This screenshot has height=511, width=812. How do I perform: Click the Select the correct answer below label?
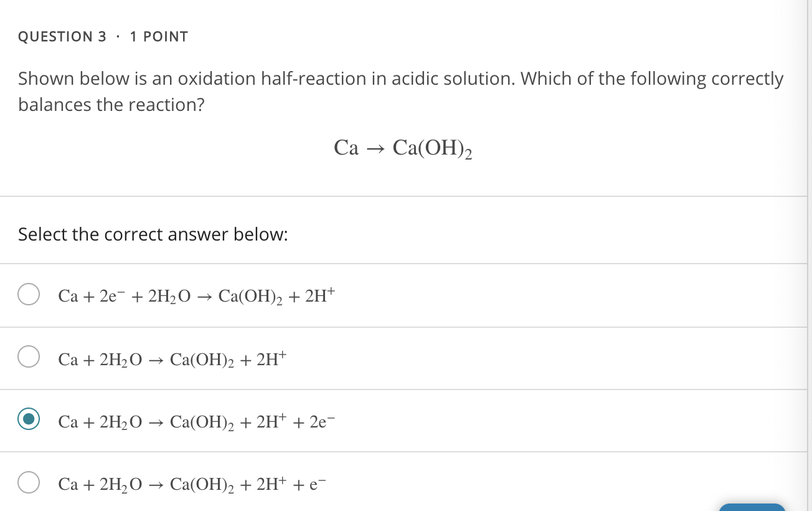(153, 234)
